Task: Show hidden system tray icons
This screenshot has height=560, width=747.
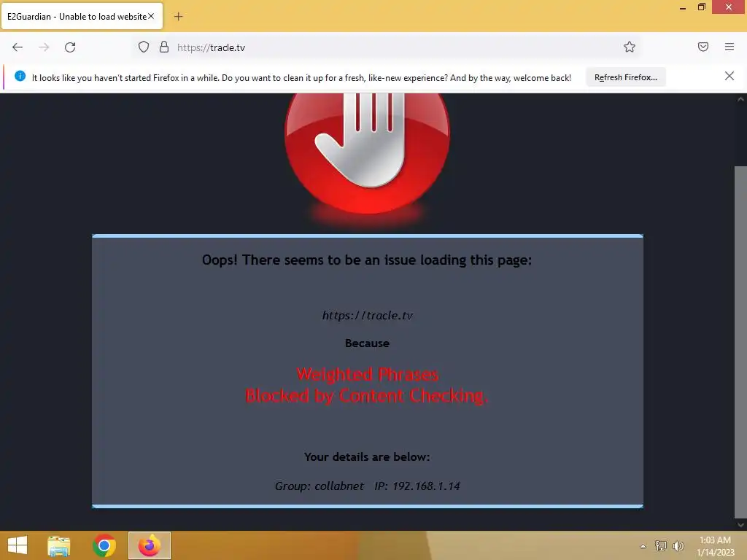Action: click(643, 546)
